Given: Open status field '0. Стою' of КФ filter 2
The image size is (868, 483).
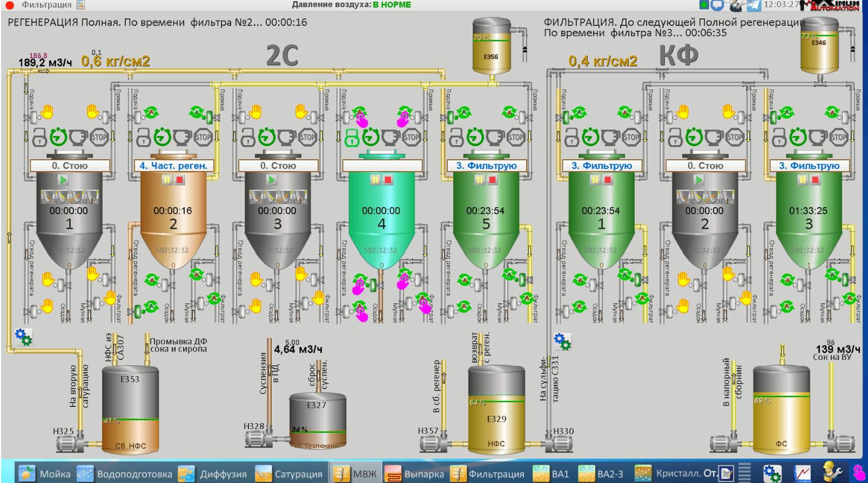Looking at the screenshot, I should (705, 165).
